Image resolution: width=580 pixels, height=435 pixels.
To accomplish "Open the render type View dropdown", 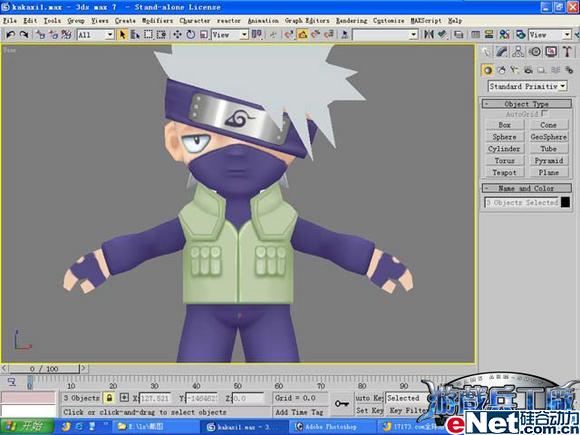I will [x=550, y=35].
